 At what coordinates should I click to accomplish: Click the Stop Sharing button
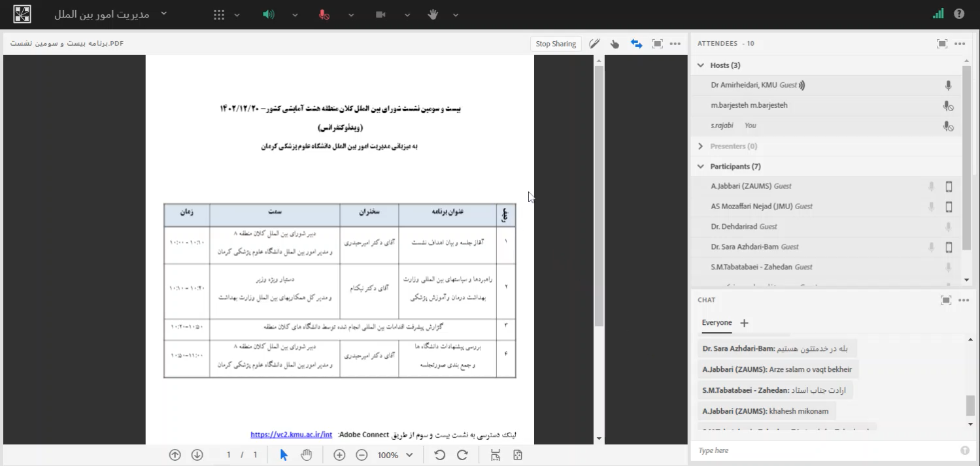556,44
